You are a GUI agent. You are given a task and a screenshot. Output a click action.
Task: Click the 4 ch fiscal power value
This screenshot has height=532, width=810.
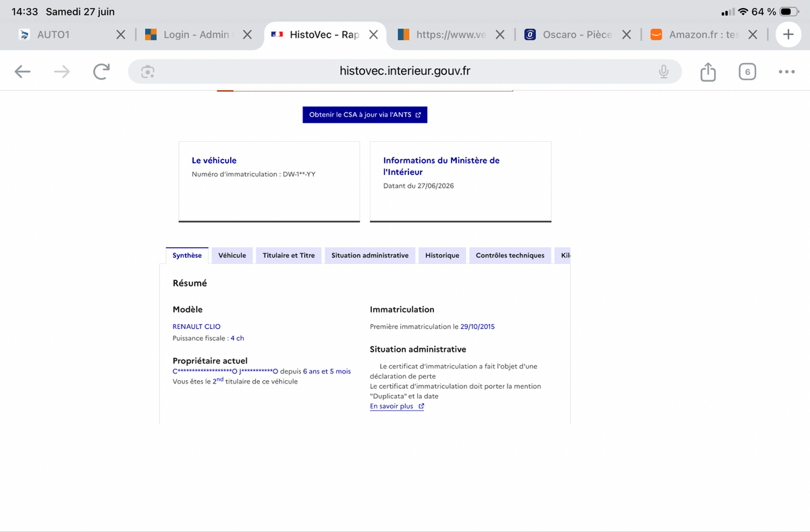pyautogui.click(x=237, y=338)
